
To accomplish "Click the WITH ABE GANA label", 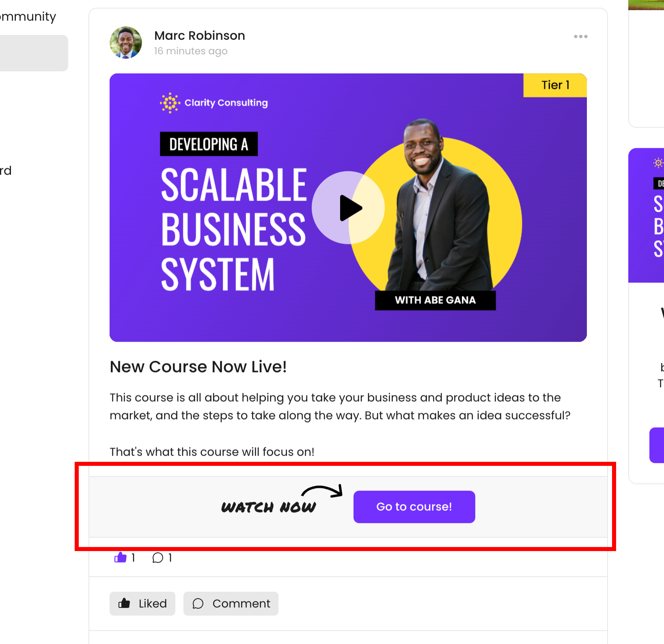I will 435,300.
